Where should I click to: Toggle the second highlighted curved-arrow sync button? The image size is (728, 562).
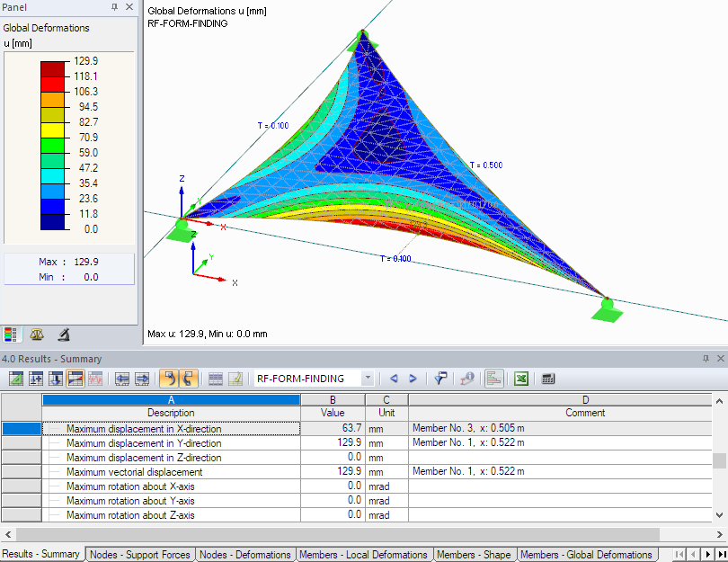(x=189, y=379)
